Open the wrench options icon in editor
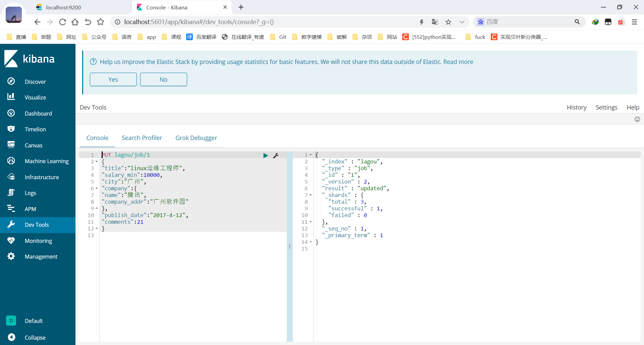The height and width of the screenshot is (345, 644). pos(276,155)
